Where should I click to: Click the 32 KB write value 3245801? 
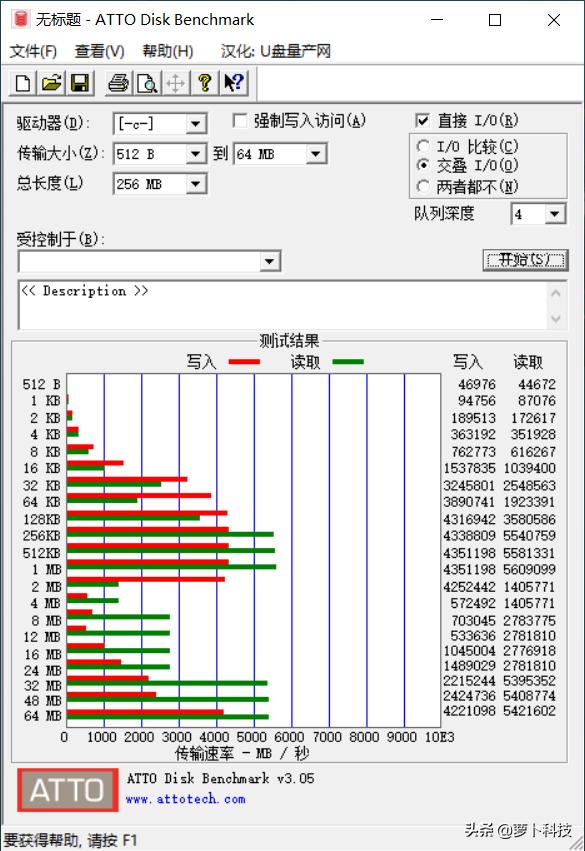click(x=469, y=486)
